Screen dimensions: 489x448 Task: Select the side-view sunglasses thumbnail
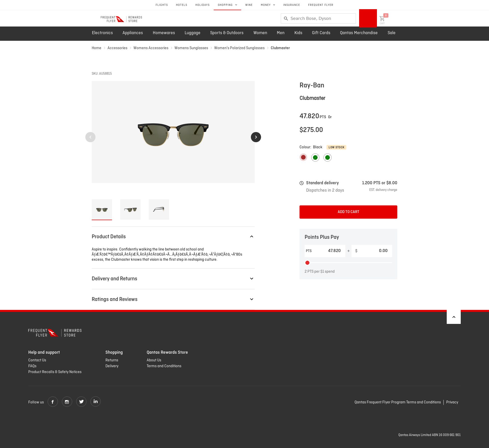159,209
